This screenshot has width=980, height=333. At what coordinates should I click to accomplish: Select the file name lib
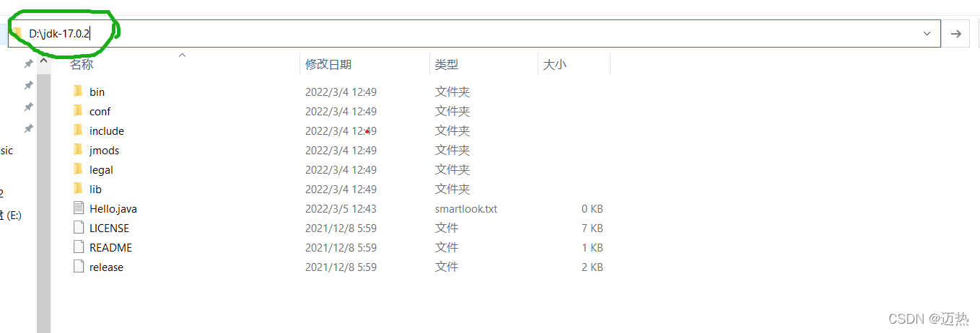(95, 190)
